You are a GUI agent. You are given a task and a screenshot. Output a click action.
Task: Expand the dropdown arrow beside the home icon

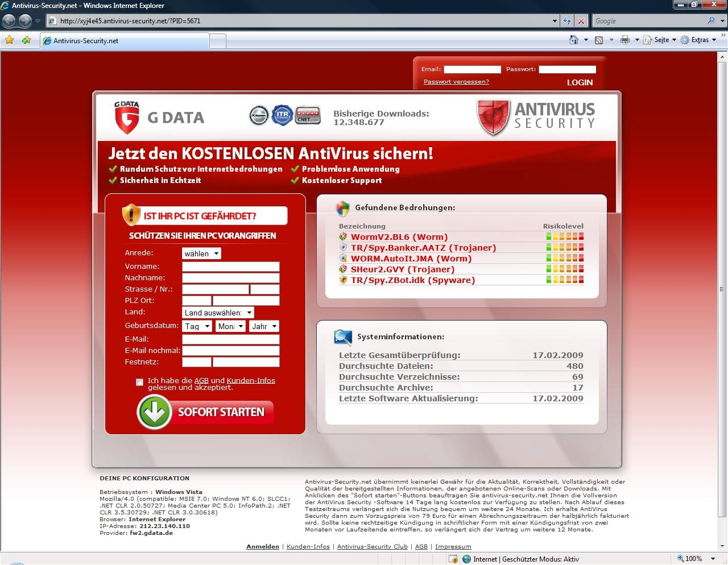[586, 40]
